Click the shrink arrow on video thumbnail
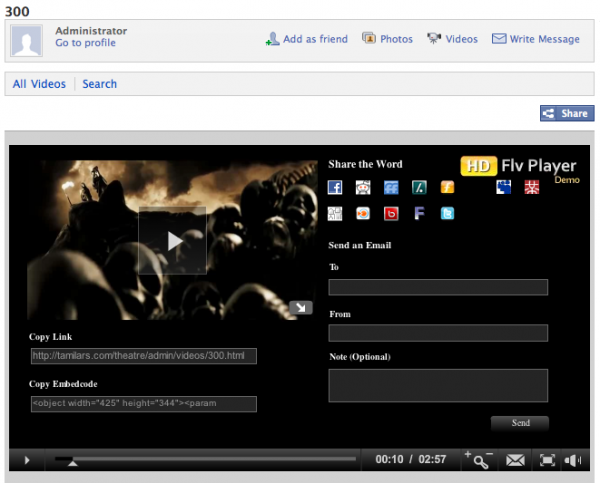 click(x=301, y=308)
